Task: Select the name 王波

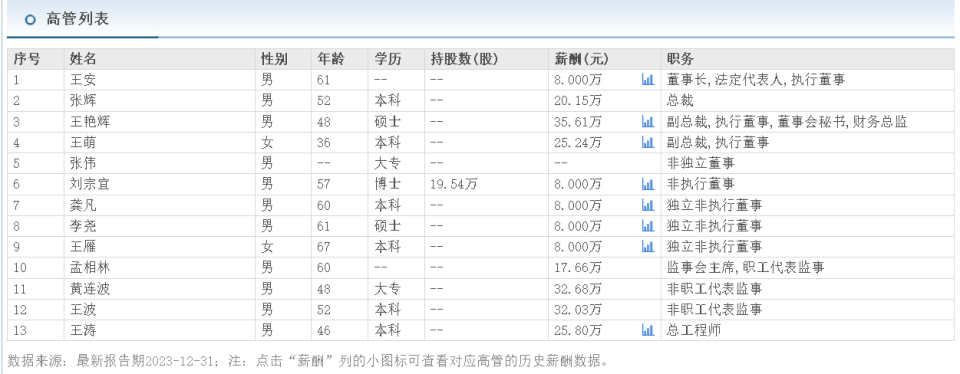Action: [x=83, y=309]
